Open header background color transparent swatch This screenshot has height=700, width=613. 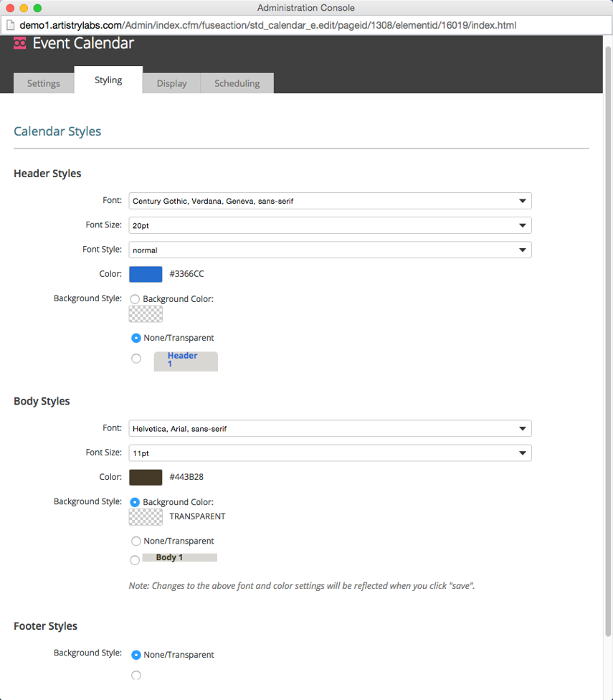pos(146,314)
